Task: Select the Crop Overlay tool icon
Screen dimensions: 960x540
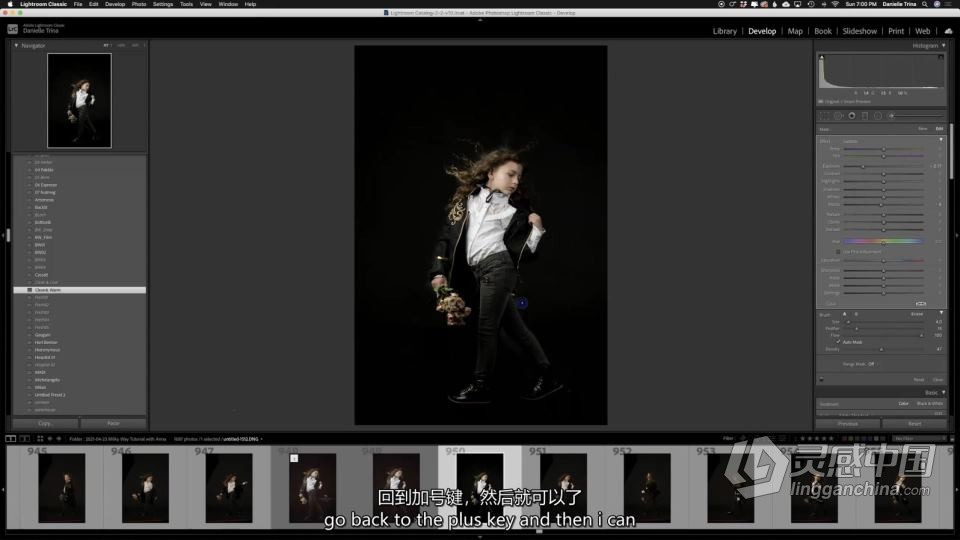Action: pyautogui.click(x=825, y=115)
